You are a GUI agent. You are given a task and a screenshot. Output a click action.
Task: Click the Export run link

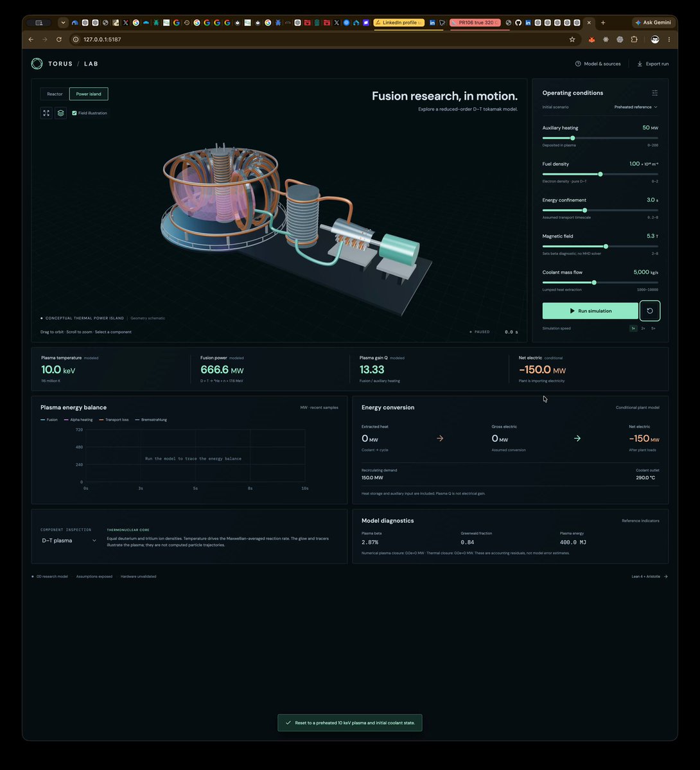pyautogui.click(x=653, y=64)
